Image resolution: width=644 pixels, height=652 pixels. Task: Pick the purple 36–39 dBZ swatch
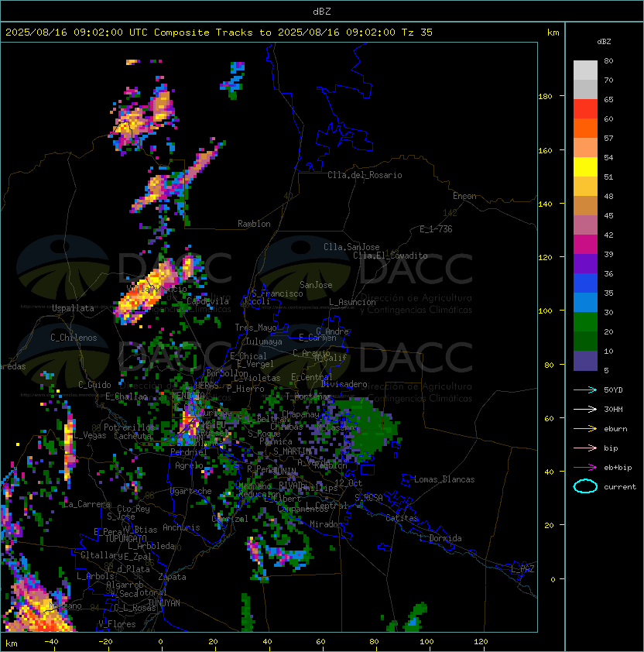click(585, 264)
